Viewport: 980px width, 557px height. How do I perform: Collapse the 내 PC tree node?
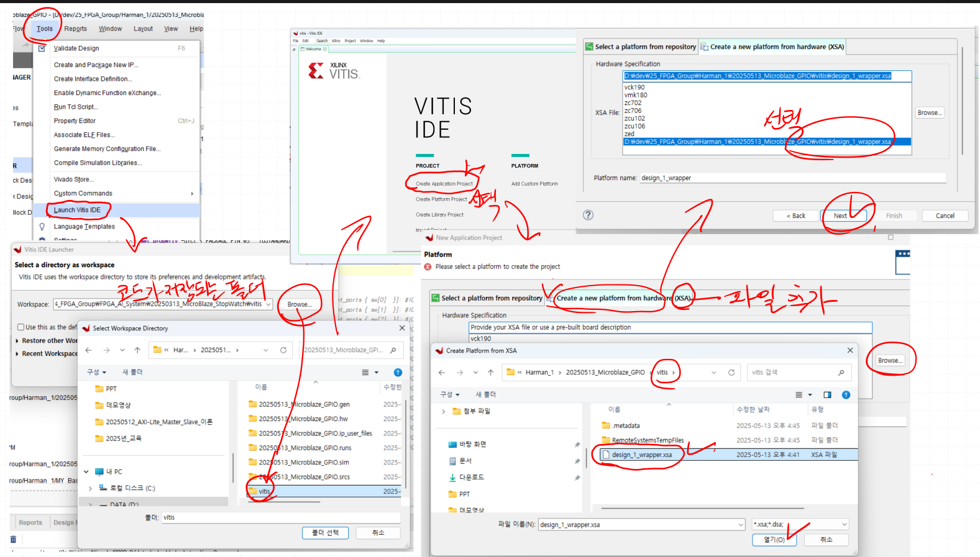[x=86, y=472]
